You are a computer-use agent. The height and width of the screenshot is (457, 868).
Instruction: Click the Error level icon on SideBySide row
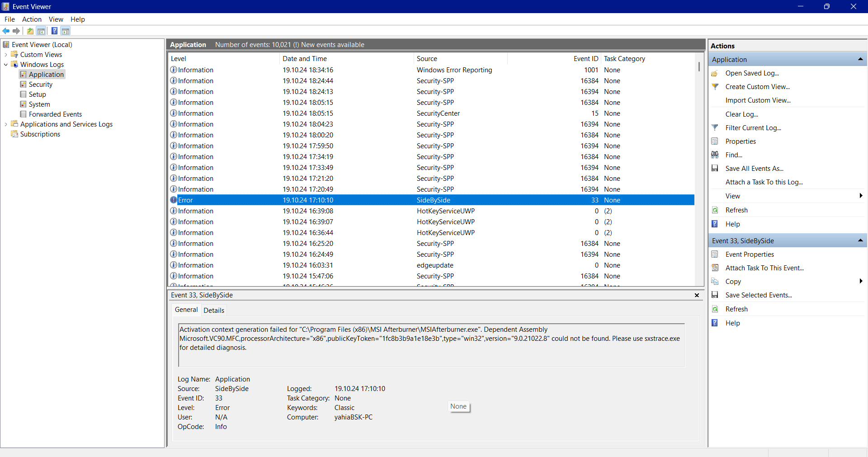(174, 200)
